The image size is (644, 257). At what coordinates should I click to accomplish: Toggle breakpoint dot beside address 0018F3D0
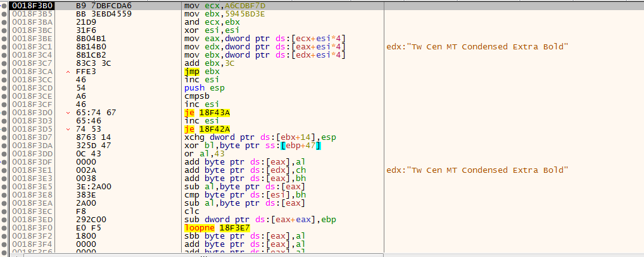click(4, 112)
